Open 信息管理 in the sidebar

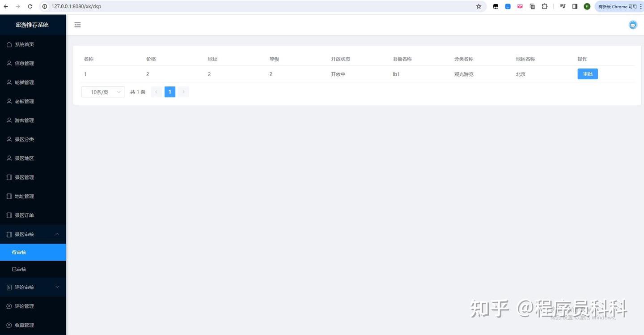[x=33, y=63]
